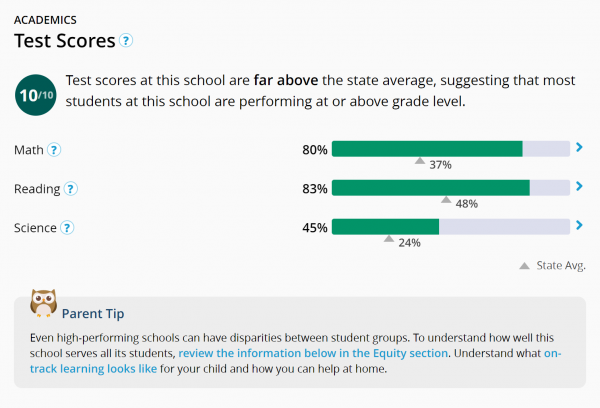Click the help icon beside Test Scores heading
This screenshot has width=600, height=408.
coord(126,41)
